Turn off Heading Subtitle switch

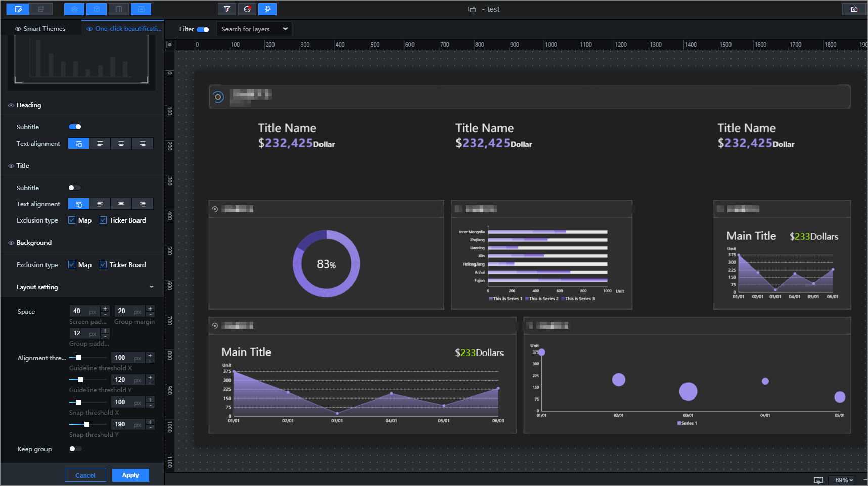75,127
